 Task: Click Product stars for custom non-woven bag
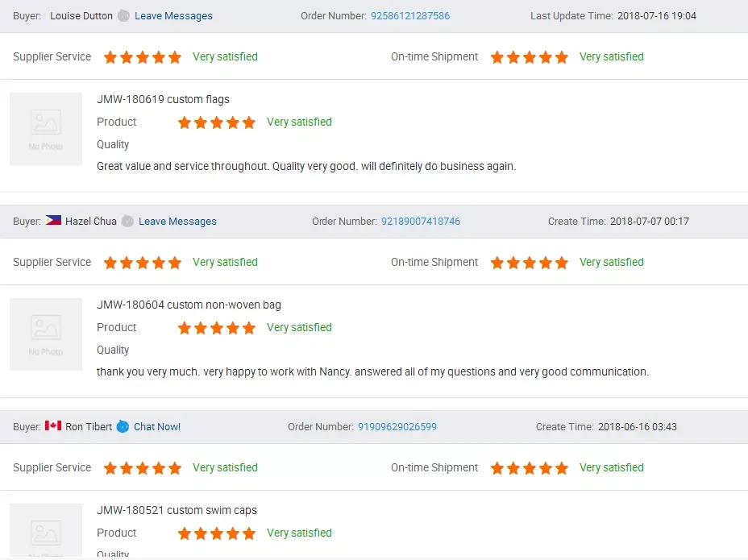(217, 328)
